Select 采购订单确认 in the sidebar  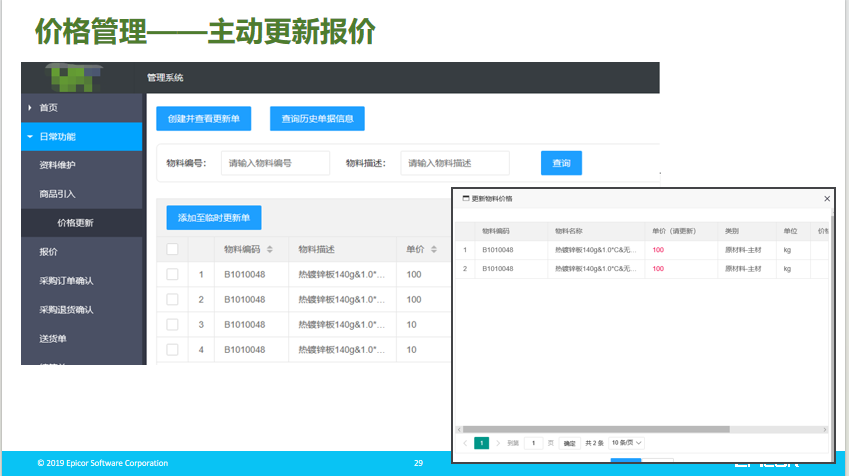tap(59, 281)
